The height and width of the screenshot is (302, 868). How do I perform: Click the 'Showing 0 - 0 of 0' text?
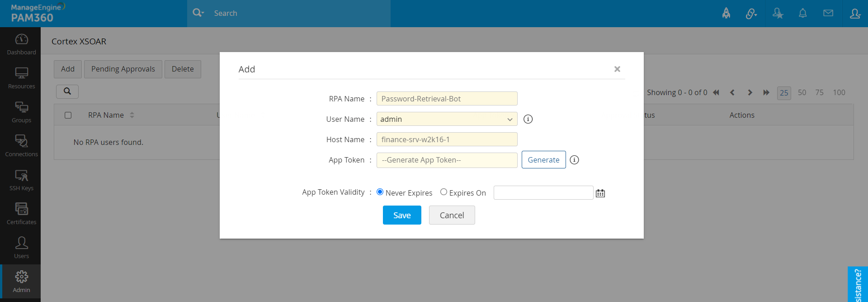(x=677, y=92)
